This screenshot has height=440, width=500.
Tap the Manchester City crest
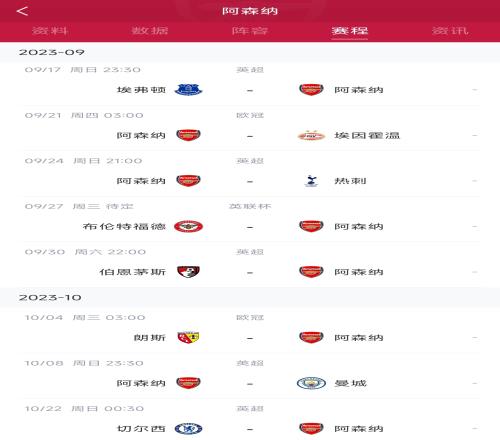(x=311, y=383)
